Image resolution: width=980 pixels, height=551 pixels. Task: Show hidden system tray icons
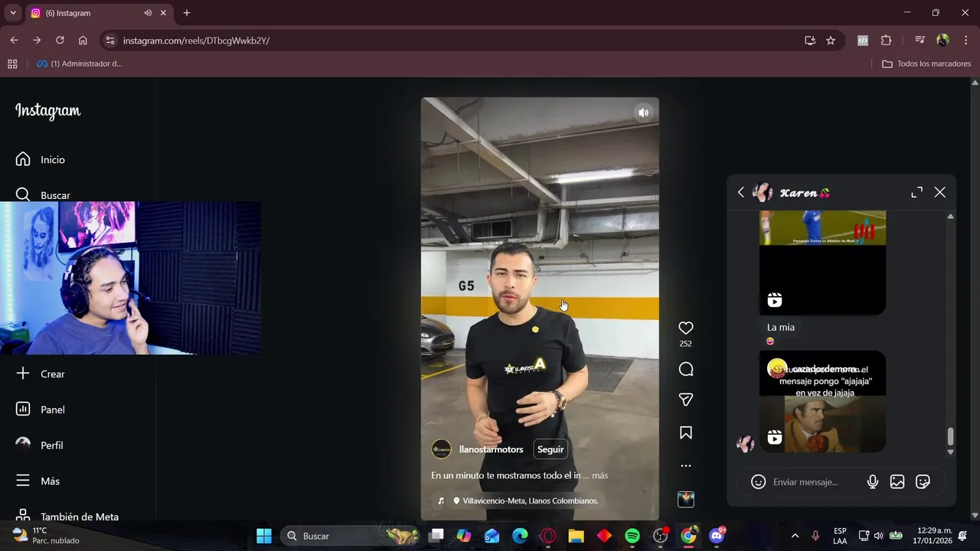tap(795, 536)
